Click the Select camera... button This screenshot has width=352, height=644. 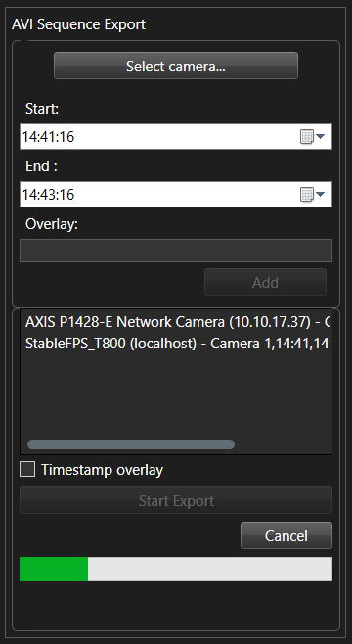176,66
